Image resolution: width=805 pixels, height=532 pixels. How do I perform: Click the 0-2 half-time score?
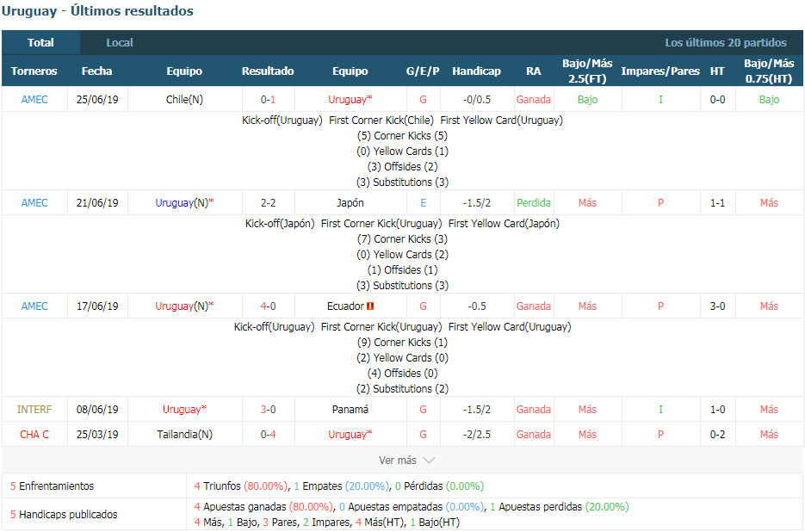pos(717,435)
